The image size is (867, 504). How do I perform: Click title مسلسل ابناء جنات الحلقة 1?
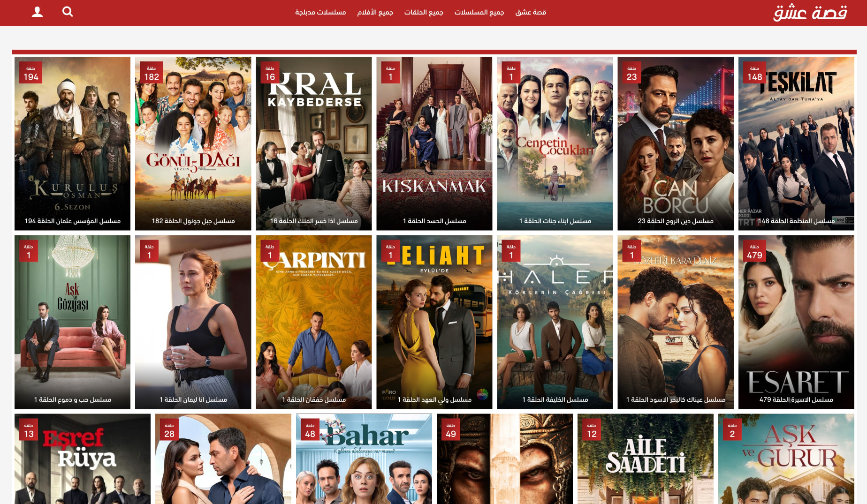pos(555,221)
